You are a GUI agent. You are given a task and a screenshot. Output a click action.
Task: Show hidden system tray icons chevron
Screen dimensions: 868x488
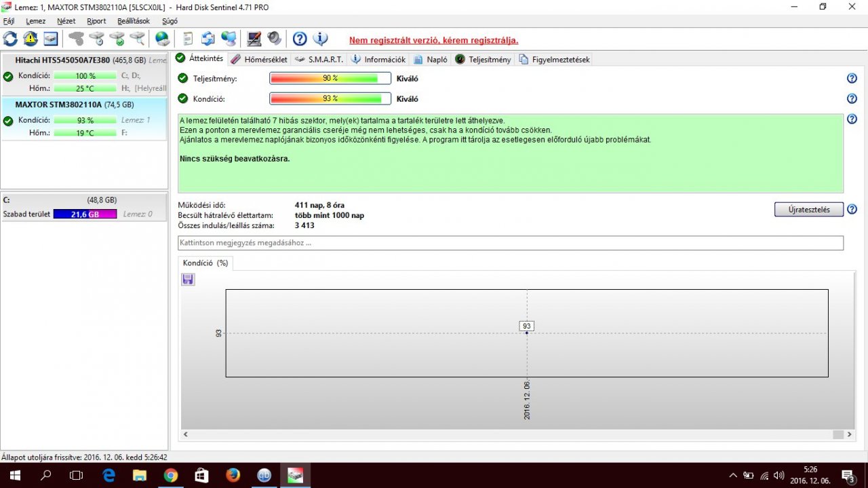pyautogui.click(x=733, y=475)
